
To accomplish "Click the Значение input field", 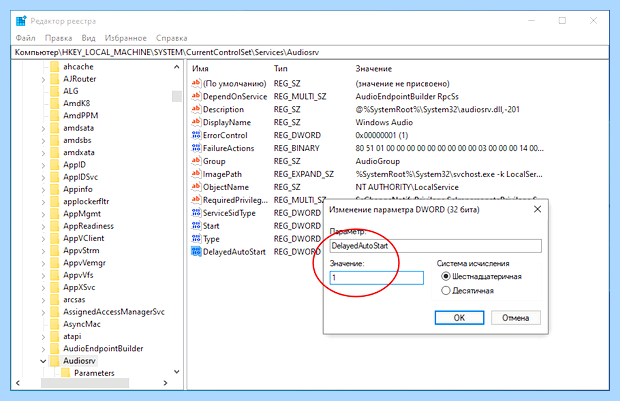I will pos(376,278).
